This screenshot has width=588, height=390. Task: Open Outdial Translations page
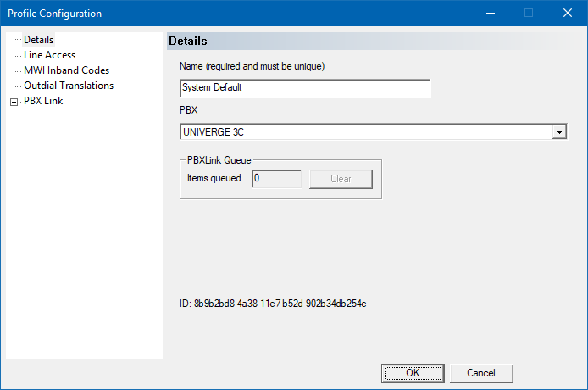pos(69,86)
